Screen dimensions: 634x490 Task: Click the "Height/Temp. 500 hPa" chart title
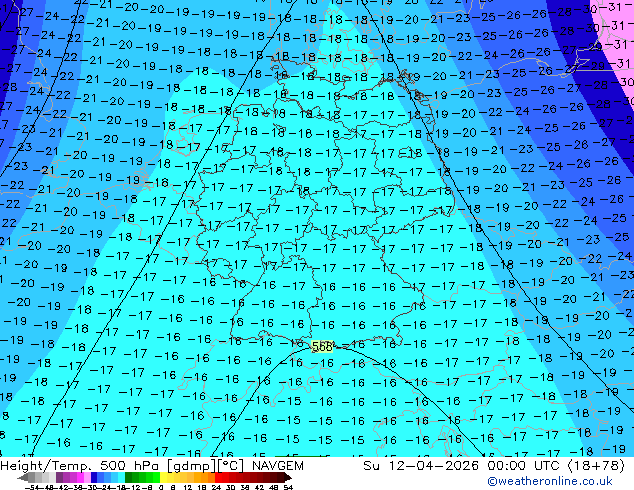pos(81,466)
